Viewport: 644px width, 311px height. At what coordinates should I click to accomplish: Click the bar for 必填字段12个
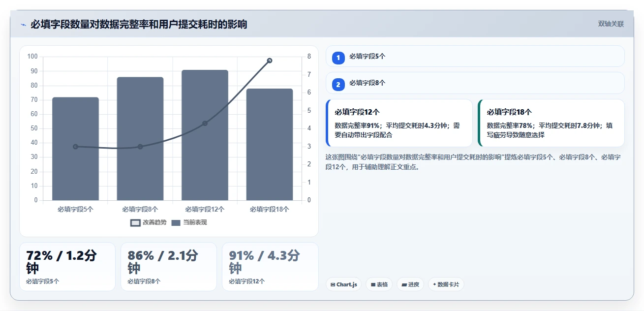(205, 135)
